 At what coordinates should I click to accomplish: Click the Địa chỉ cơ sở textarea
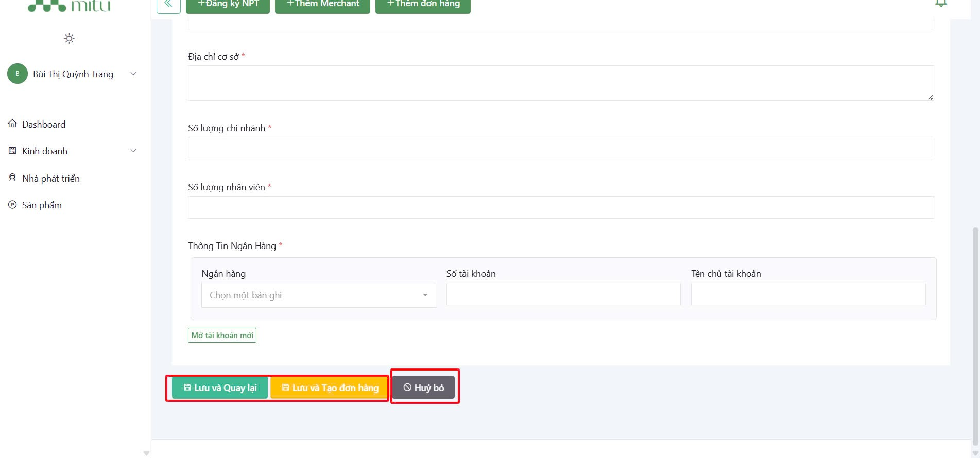tap(560, 83)
